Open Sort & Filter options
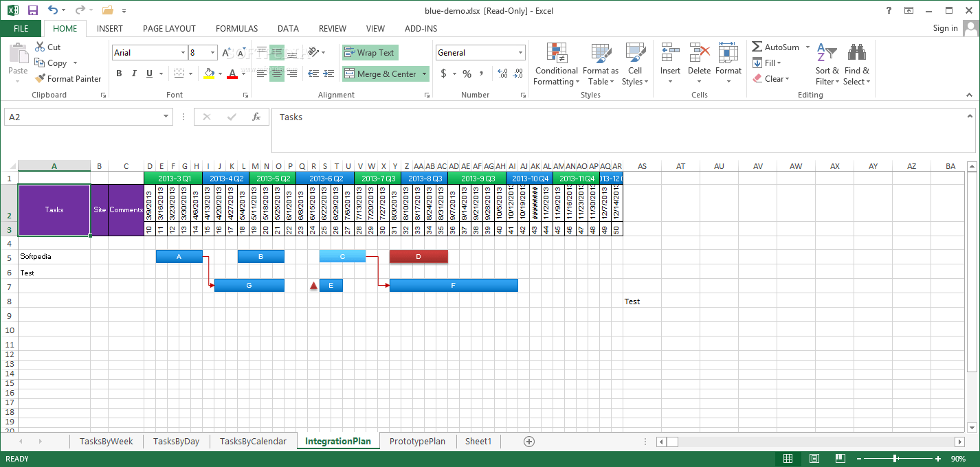This screenshot has width=980, height=467. click(827, 65)
